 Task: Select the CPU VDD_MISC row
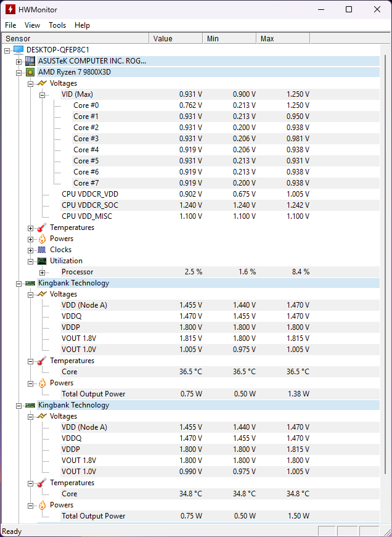[x=220, y=216]
